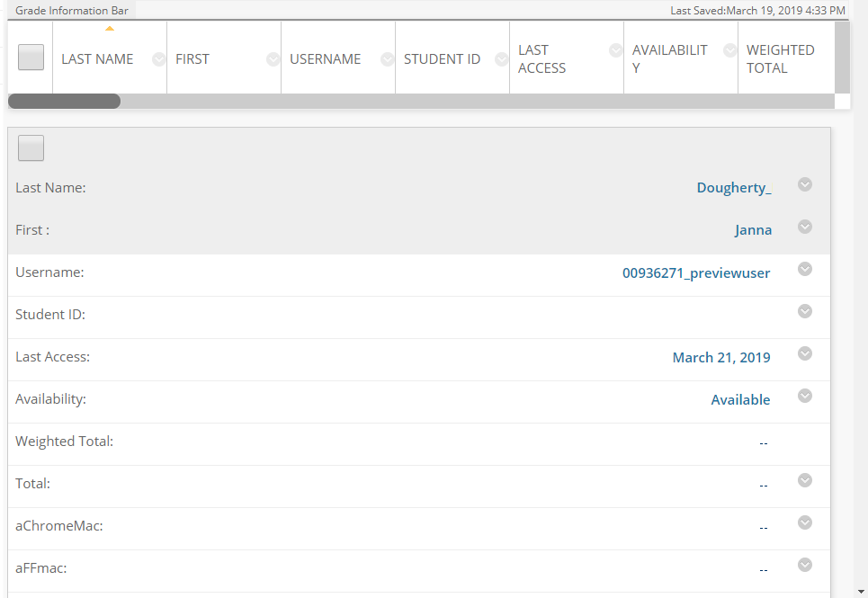Open the context menu icon beside Janna
Viewport: 868px width, 598px height.
coord(805,227)
